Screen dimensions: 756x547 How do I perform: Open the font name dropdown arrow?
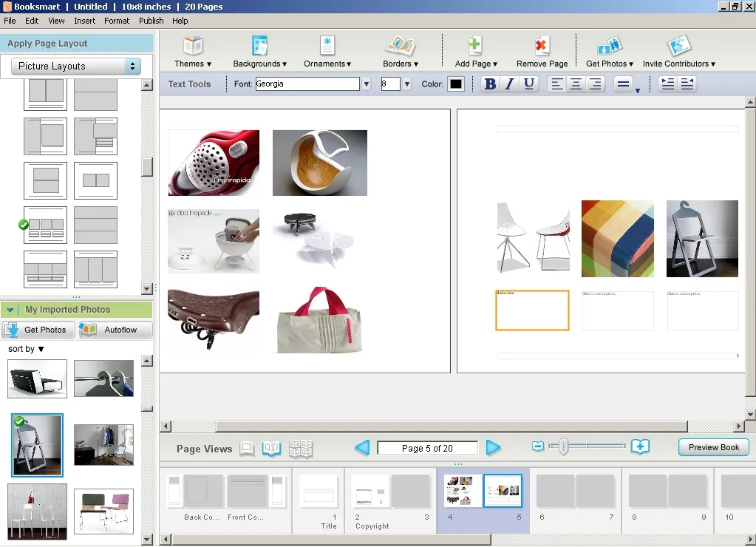367,84
